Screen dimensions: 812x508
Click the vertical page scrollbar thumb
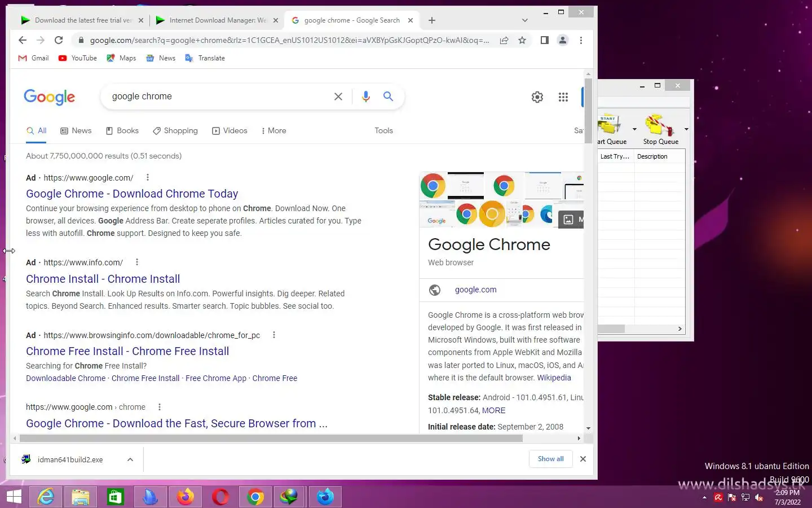click(588, 110)
